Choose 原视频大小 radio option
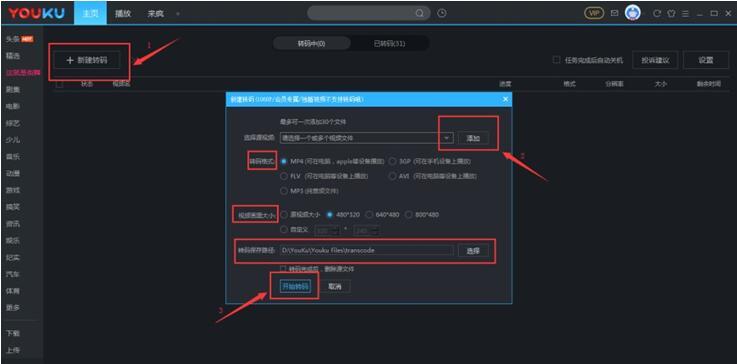The height and width of the screenshot is (364, 737). tap(284, 214)
